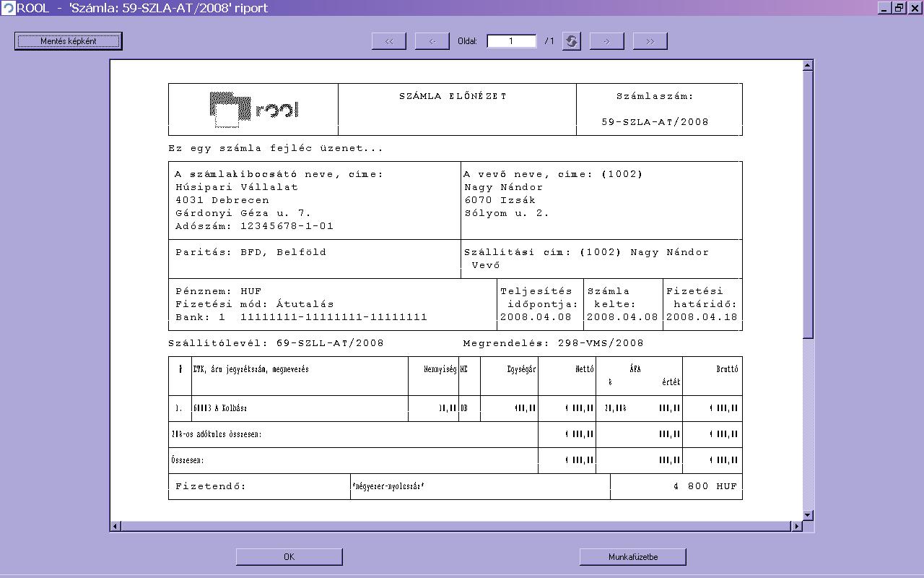Advance to the next report page
924x578 pixels.
[x=606, y=41]
